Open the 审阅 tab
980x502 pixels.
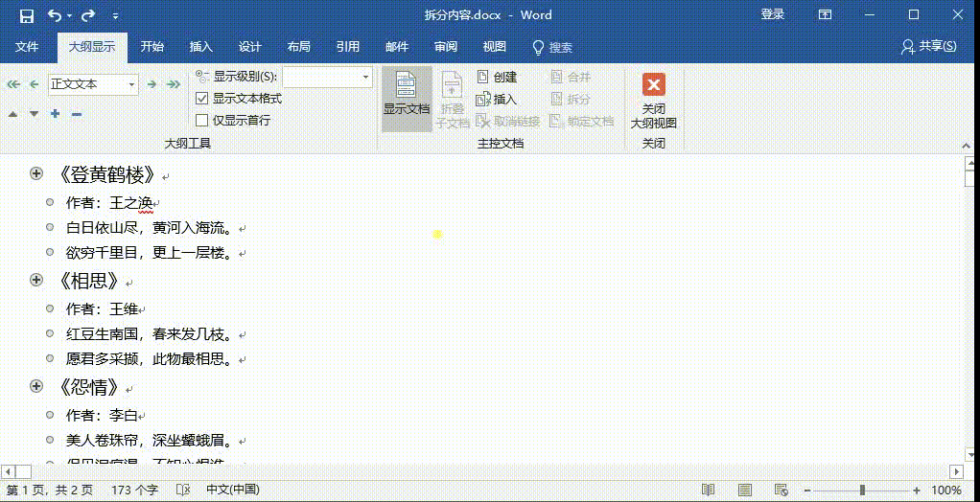445,47
